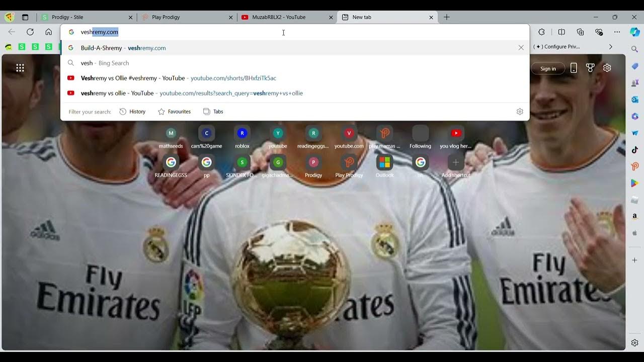
Task: Open veshremy vs ollie YouTube results suggestion
Action: tap(295, 93)
